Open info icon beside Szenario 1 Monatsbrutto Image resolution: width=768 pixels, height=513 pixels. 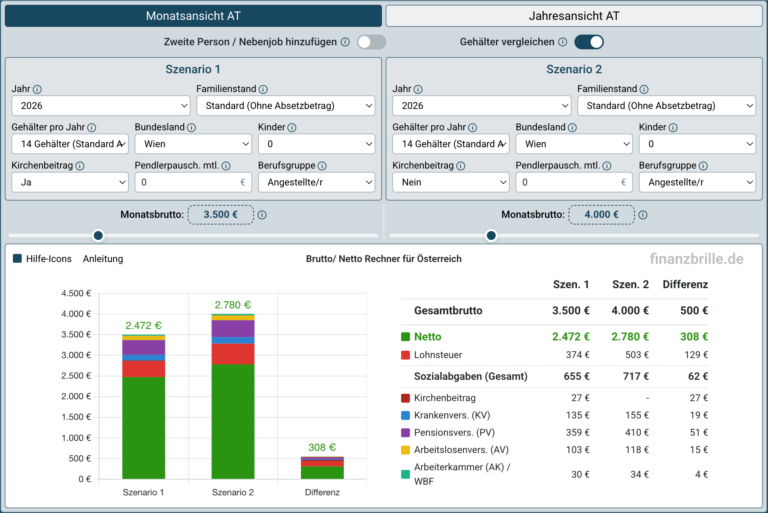(x=263, y=215)
